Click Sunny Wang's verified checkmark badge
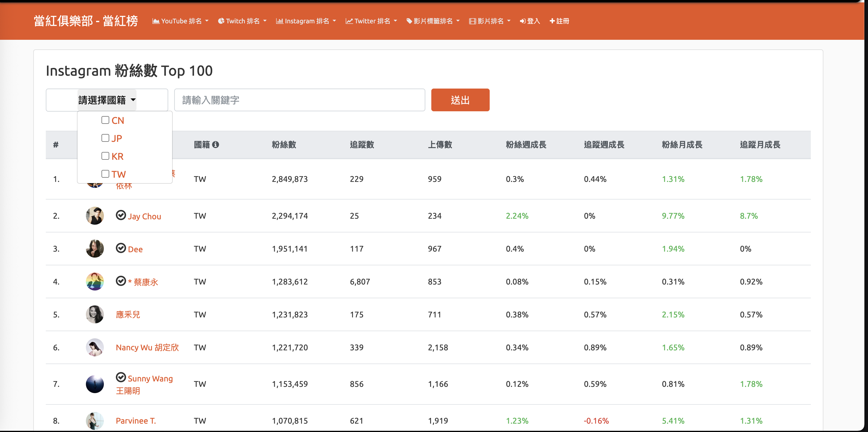This screenshot has width=868, height=432. pos(121,378)
